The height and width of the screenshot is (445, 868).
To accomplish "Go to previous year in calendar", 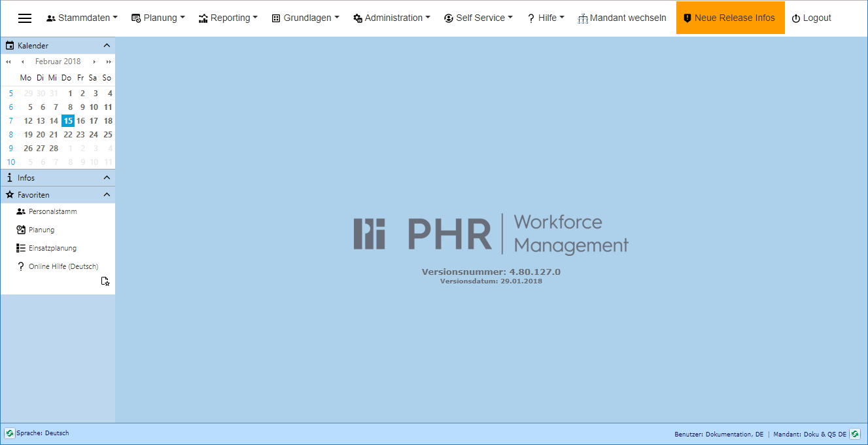I will point(9,62).
